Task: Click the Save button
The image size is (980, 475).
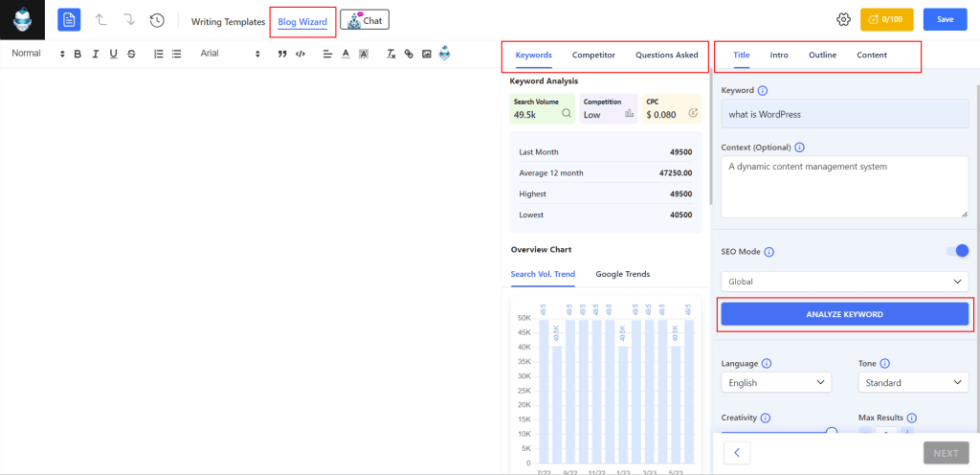Action: [945, 19]
